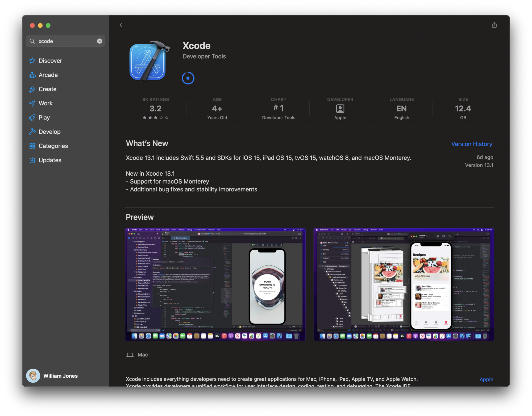Click the search magnifier icon
This screenshot has width=532, height=416.
[x=32, y=41]
